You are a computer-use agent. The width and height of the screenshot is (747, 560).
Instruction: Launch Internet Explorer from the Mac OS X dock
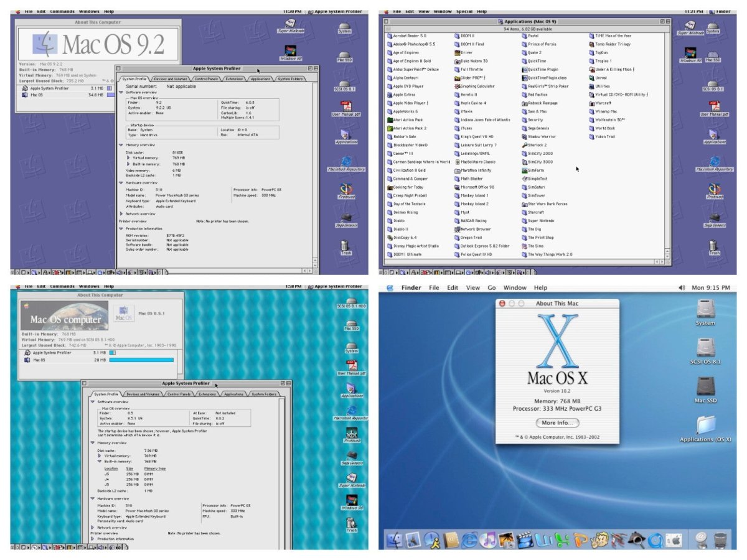coord(470,540)
